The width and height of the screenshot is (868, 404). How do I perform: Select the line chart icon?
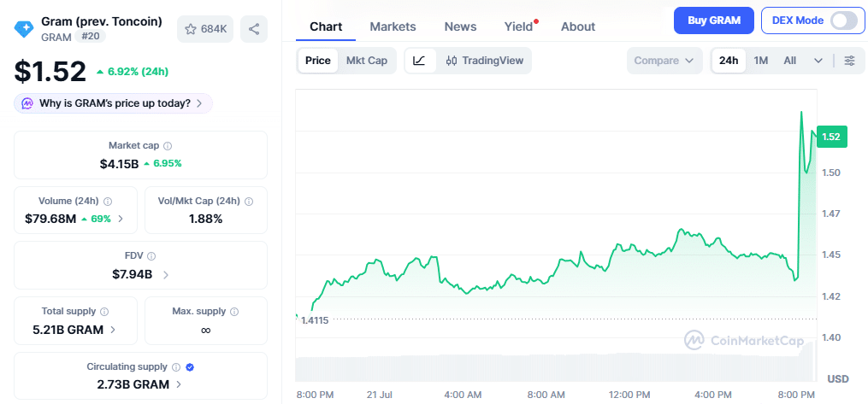click(x=420, y=61)
